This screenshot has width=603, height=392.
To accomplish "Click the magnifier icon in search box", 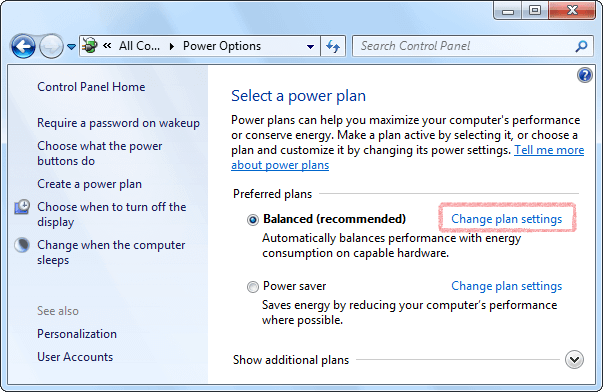I will [581, 46].
